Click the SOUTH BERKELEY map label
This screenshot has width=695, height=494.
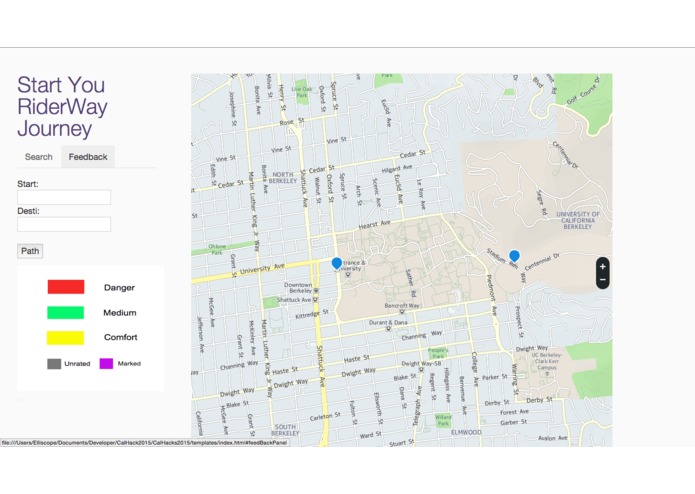coord(285,430)
